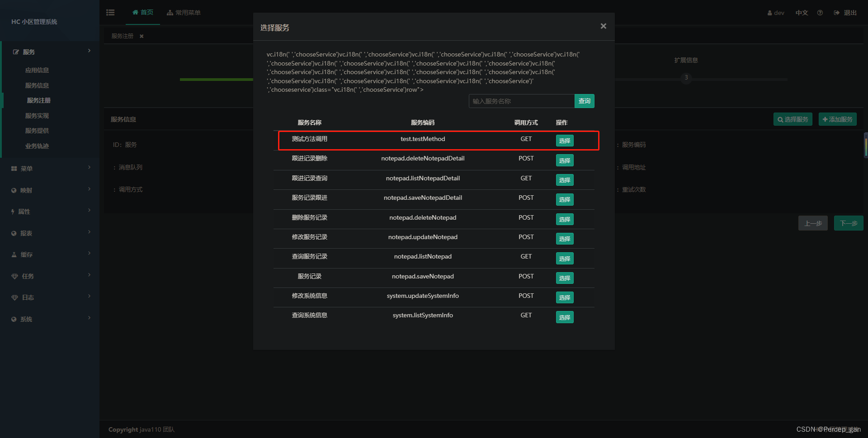Open 服务提供 in sidebar
Image resolution: width=868 pixels, height=438 pixels.
coord(37,131)
